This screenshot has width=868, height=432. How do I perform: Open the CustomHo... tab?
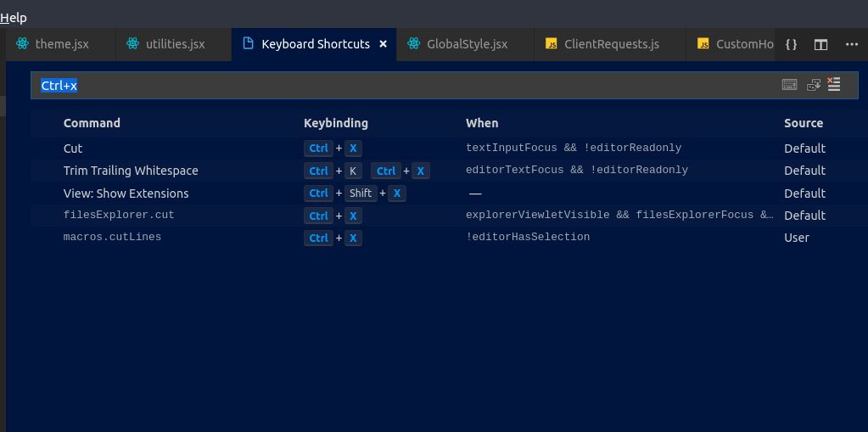[731, 44]
